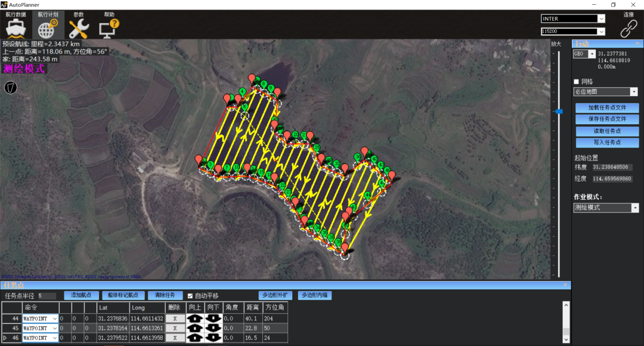Open the 参数 wrench settings icon
Viewport: 644px width, 346px height.
79,28
